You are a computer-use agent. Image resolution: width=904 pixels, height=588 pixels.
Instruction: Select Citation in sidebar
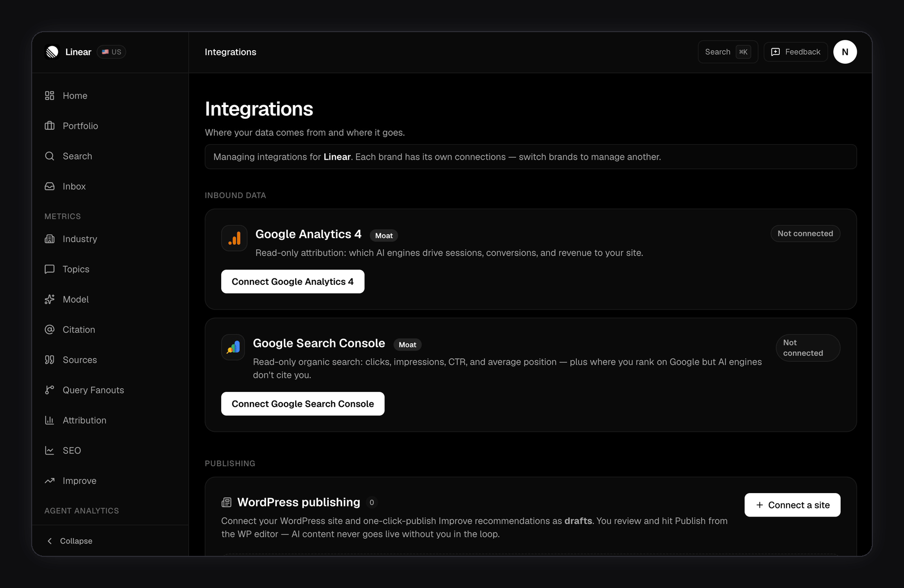(110, 330)
